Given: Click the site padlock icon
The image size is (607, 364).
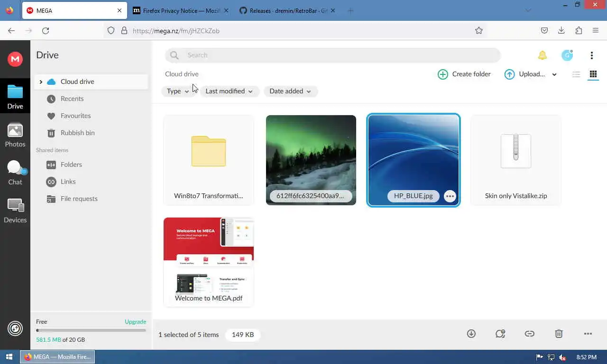Looking at the screenshot, I should (124, 31).
